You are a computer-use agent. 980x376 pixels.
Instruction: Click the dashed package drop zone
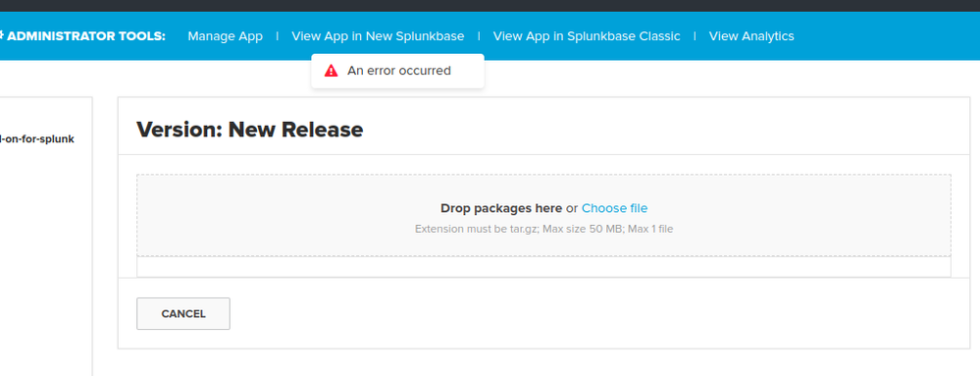543,215
